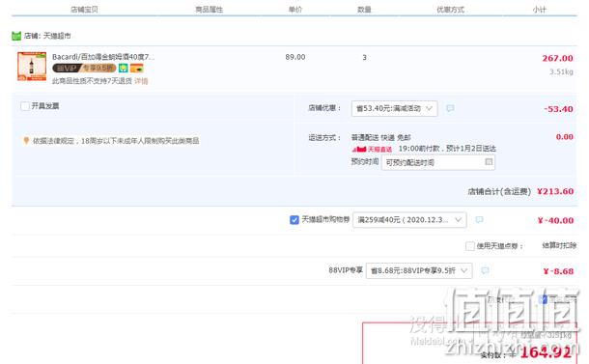Click the ¥-40.00 coupon amount
Screen dimensions: 589x364
pyautogui.click(x=555, y=220)
